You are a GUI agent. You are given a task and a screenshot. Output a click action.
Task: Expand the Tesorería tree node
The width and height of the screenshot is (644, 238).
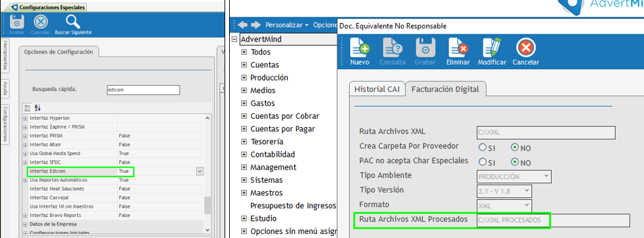tap(244, 142)
